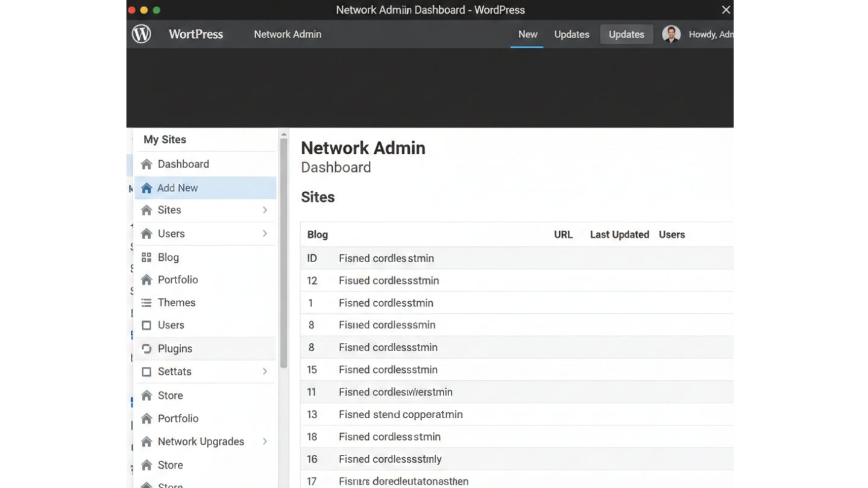Screen dimensions: 868x488
Task: Expand the Settats submenu chevron
Action: click(265, 372)
